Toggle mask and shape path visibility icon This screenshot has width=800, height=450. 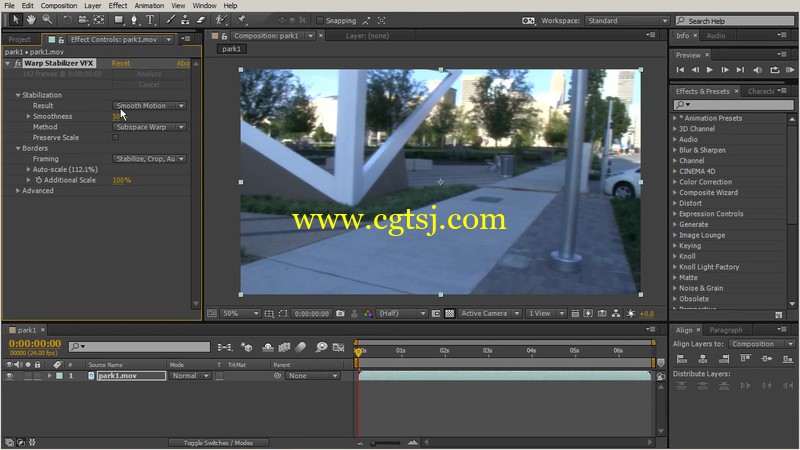[283, 313]
